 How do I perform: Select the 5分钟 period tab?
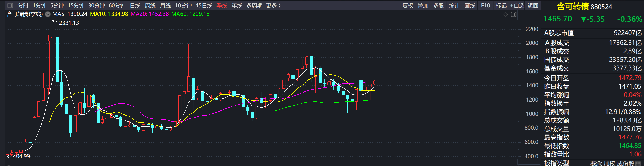coord(57,6)
